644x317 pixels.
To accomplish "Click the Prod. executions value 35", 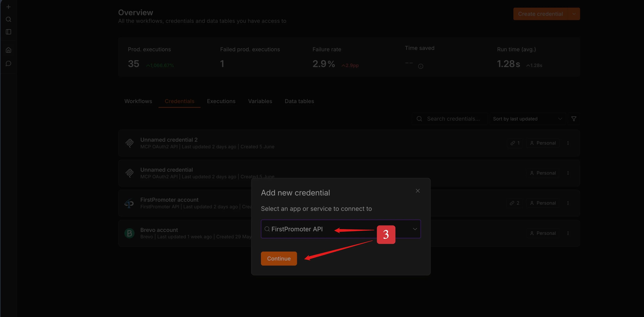I will (x=133, y=64).
